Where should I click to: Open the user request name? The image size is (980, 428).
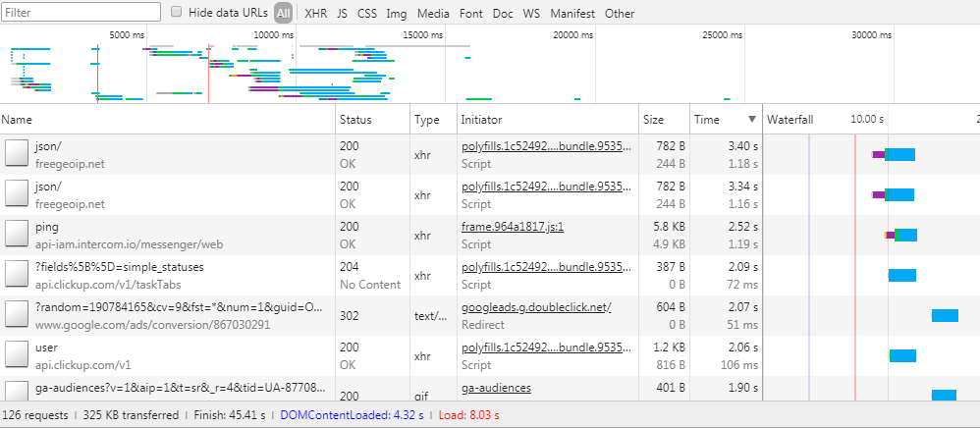pos(46,348)
